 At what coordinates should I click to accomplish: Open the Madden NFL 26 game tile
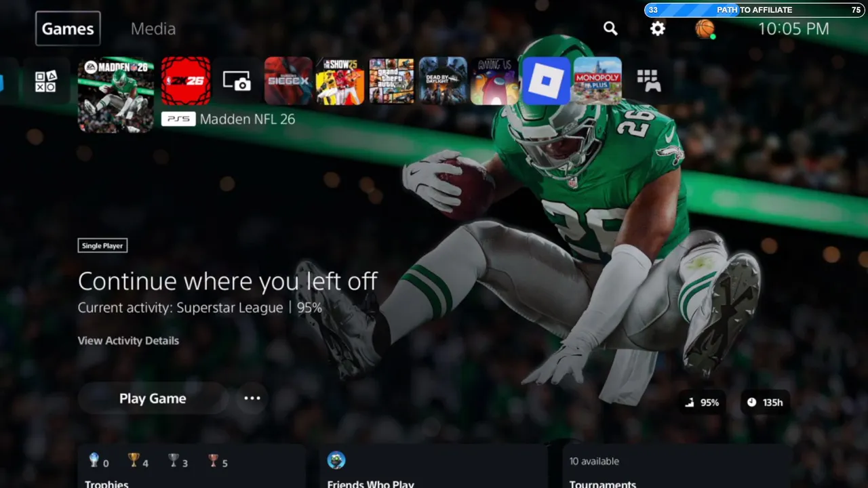click(x=116, y=94)
